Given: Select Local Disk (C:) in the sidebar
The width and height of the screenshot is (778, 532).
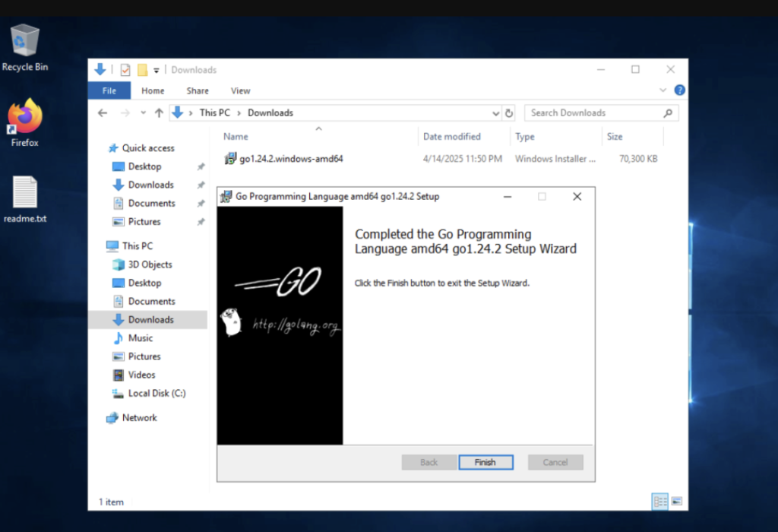Looking at the screenshot, I should click(x=156, y=393).
